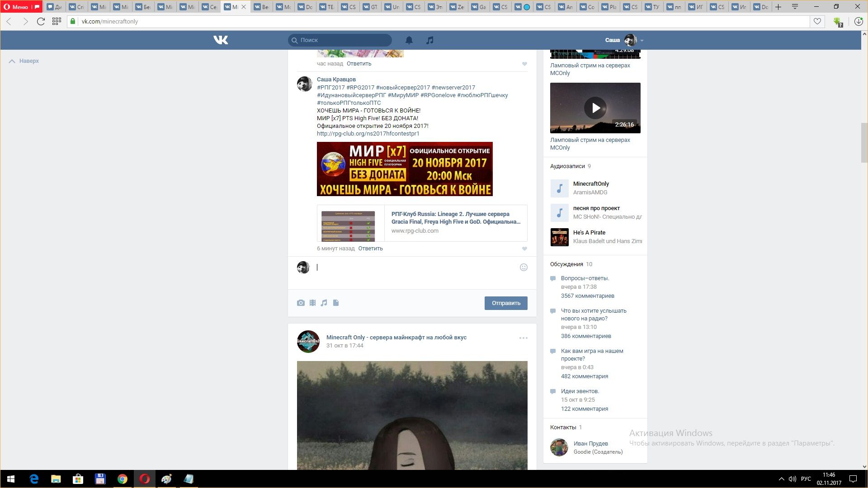The width and height of the screenshot is (868, 488).
Task: Open File Explorer from taskbar
Action: coord(56,479)
